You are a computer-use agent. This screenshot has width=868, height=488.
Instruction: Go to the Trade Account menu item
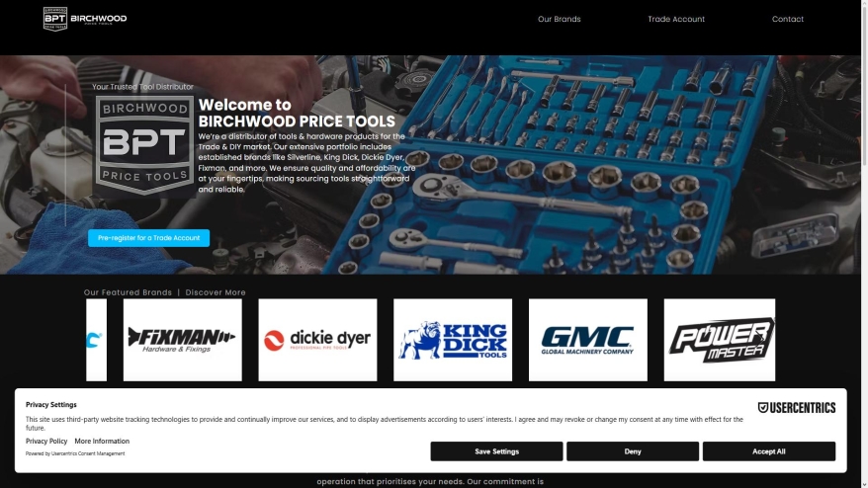click(x=676, y=19)
